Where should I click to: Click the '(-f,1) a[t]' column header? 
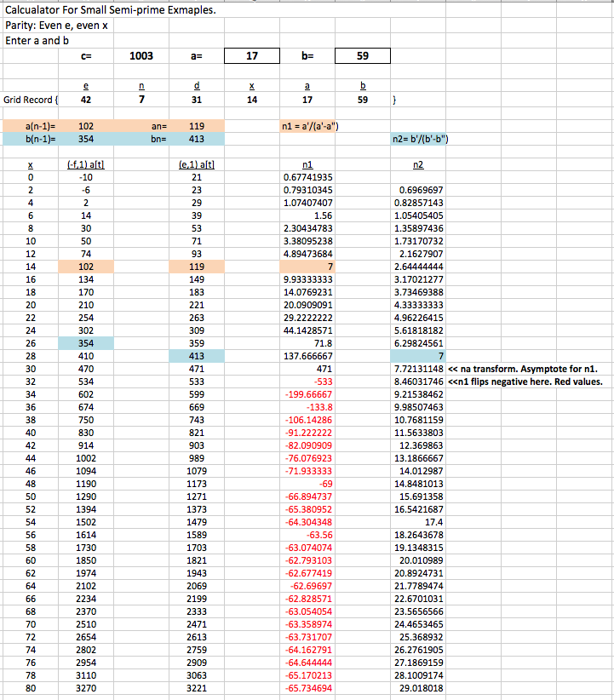(x=86, y=164)
